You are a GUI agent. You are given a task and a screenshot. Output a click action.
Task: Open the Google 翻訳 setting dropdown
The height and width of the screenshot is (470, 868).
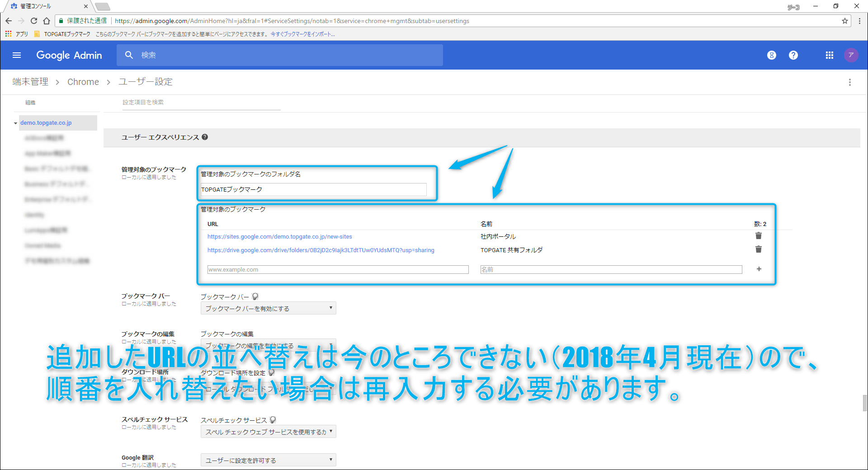click(268, 460)
